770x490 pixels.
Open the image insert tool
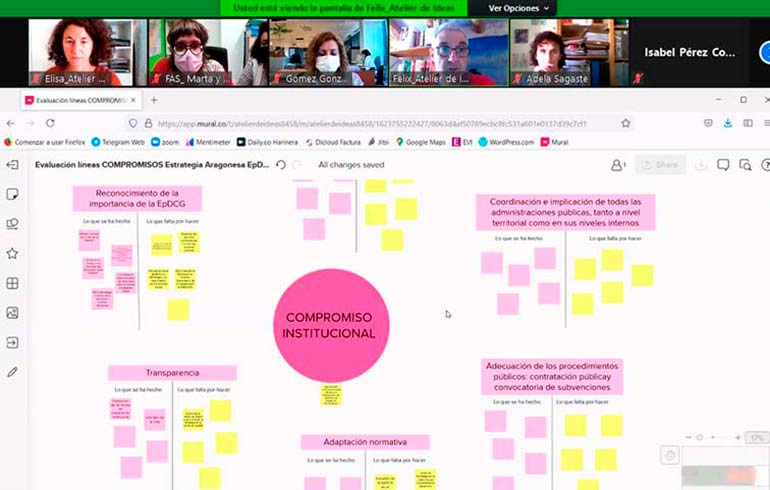pos(12,313)
